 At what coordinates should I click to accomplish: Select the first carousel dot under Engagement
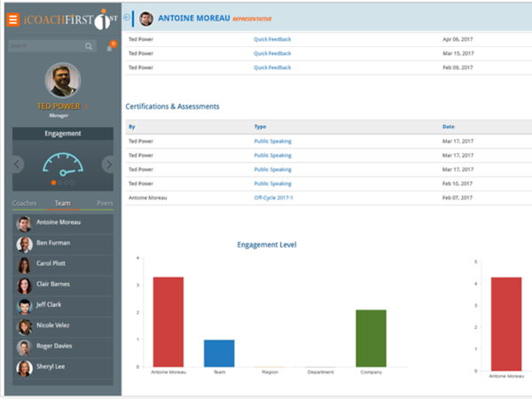click(53, 183)
